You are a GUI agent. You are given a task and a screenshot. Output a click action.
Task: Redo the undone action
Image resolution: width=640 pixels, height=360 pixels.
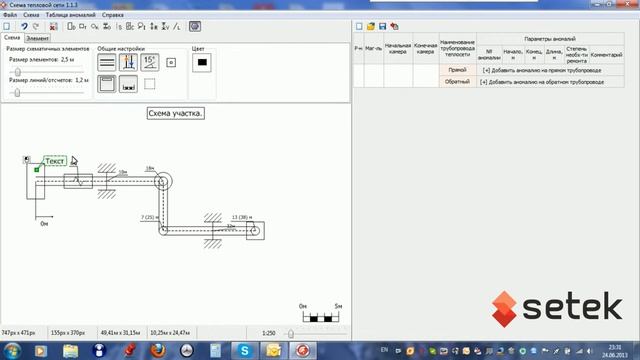(36, 26)
